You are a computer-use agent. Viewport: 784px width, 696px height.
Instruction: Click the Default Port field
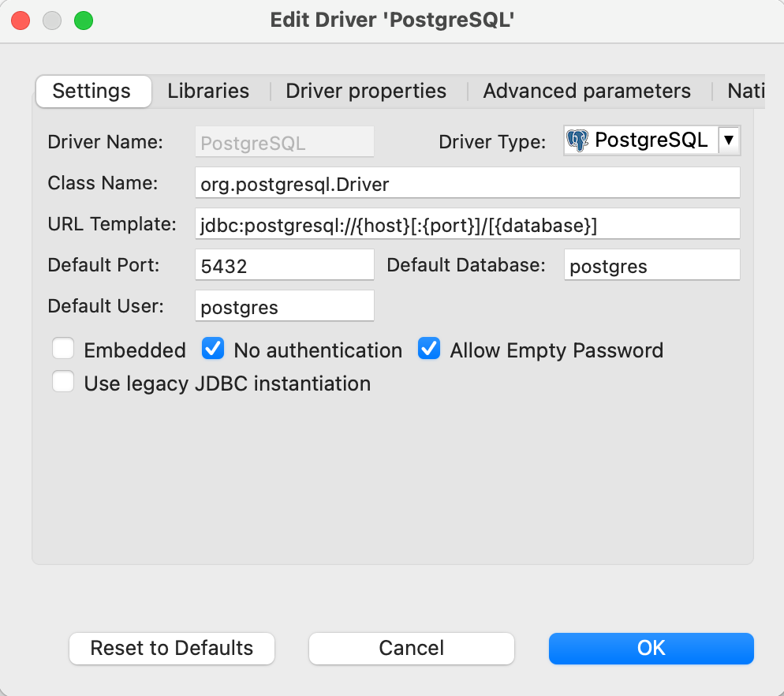click(285, 264)
